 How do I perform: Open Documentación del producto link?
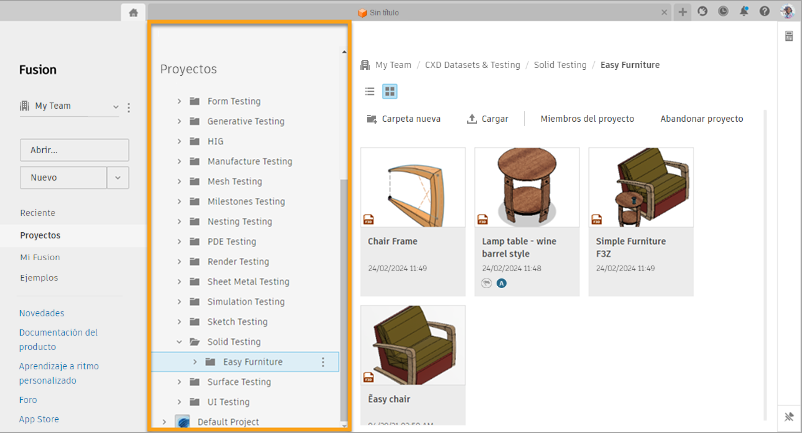tap(58, 339)
